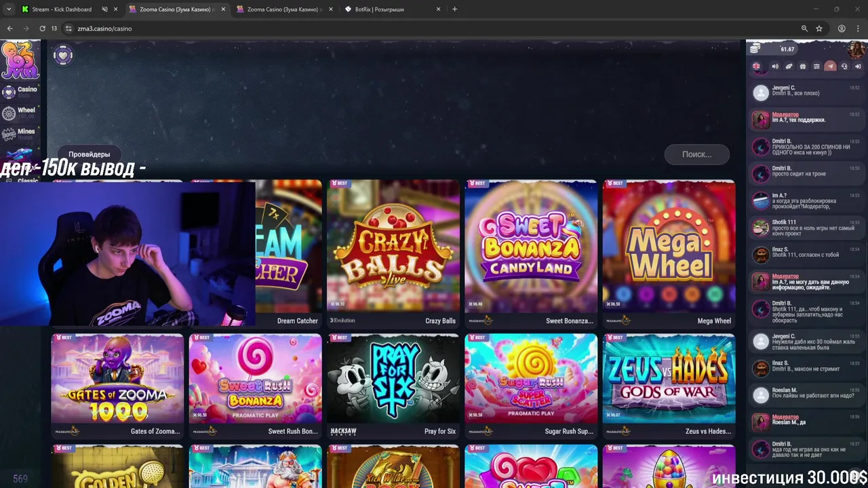Open the gift box icon in chat toolbar
This screenshot has height=488, width=868.
803,66
